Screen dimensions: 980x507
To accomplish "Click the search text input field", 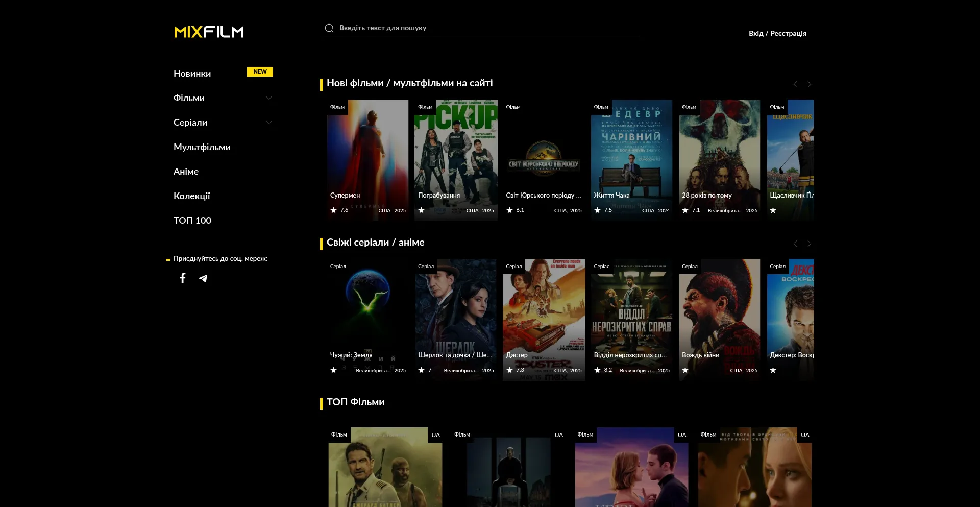I will (459, 28).
